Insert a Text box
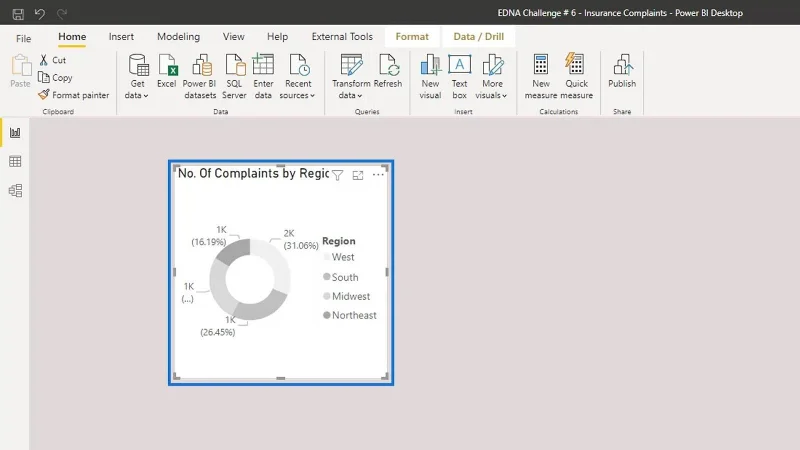 tap(459, 76)
